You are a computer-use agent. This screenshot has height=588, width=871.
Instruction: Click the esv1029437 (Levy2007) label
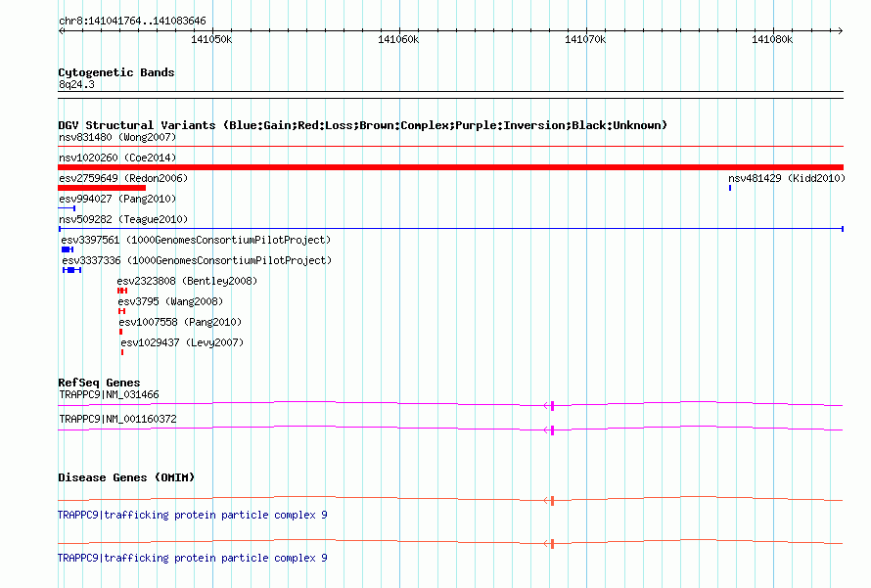point(182,342)
